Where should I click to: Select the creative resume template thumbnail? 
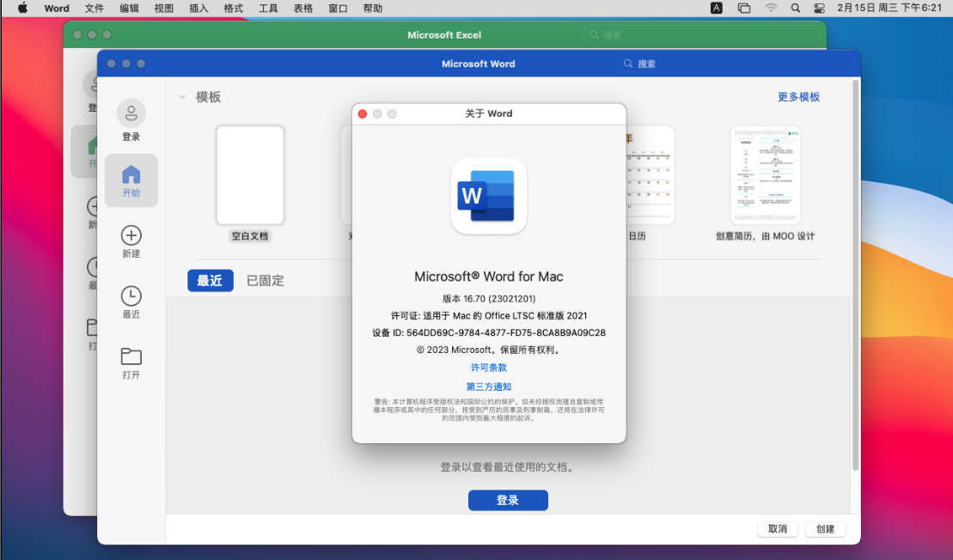[x=765, y=175]
